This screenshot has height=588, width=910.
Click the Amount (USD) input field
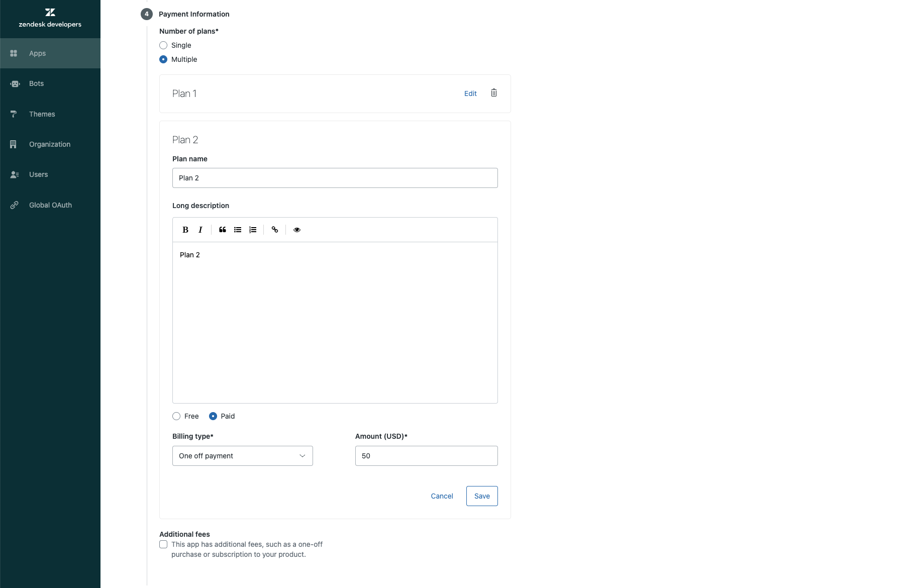tap(427, 456)
